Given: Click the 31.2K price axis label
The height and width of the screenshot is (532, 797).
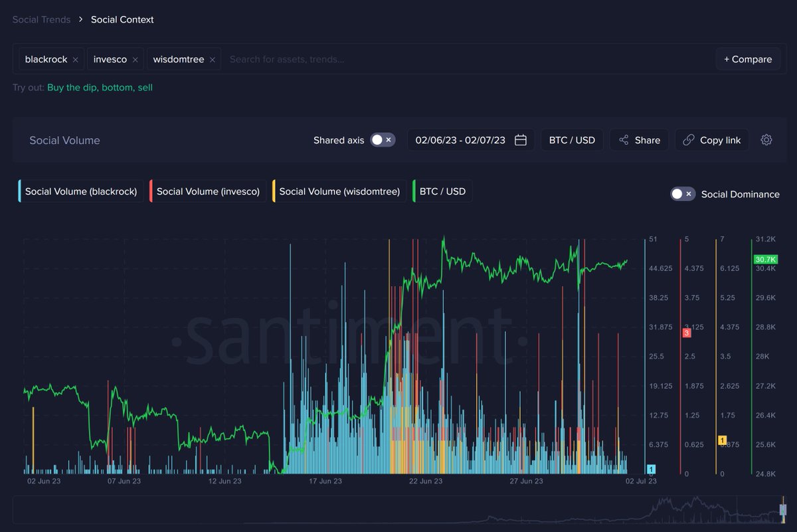Looking at the screenshot, I should point(766,239).
